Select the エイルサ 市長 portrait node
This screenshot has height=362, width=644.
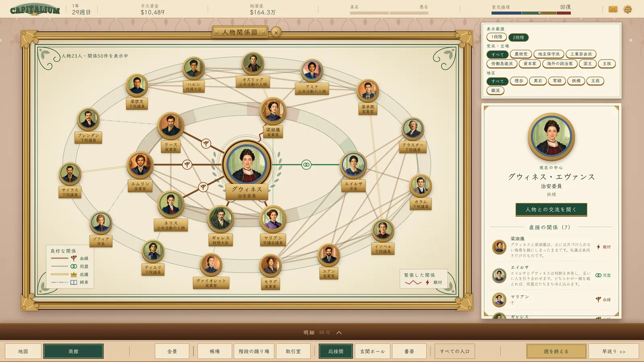coord(353,165)
